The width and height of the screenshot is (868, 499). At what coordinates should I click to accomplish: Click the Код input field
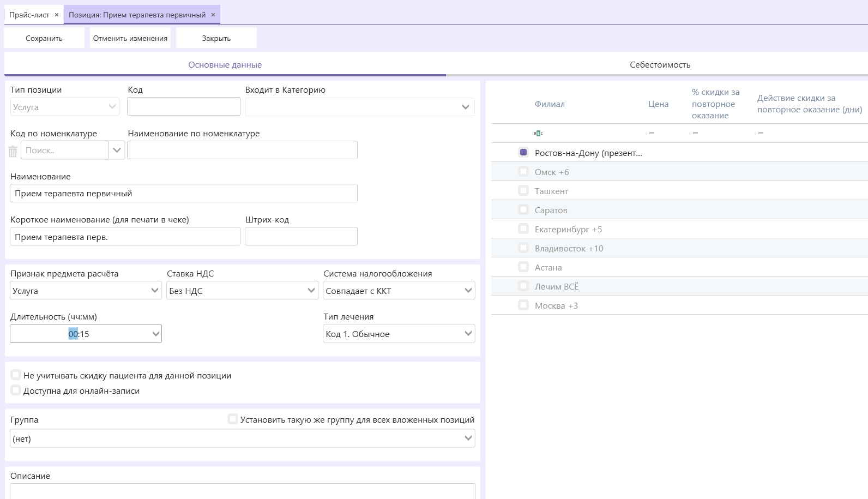coord(184,106)
